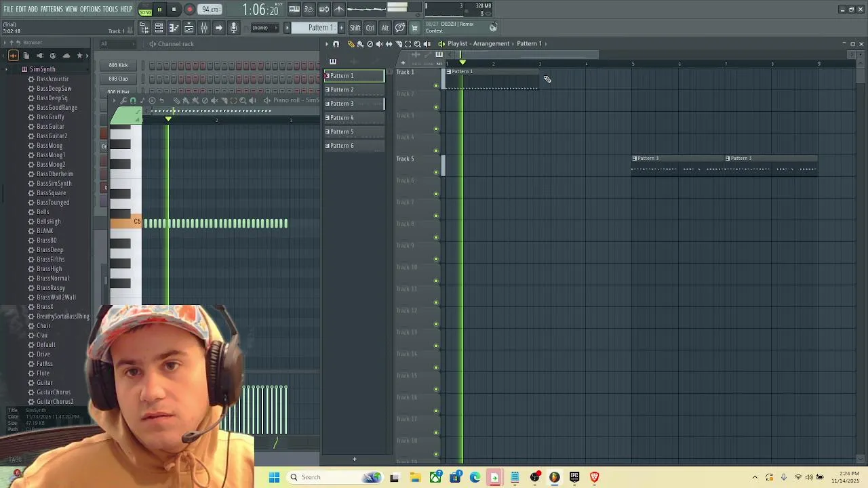
Task: Mute Track 2 via its green dot
Action: [436, 107]
